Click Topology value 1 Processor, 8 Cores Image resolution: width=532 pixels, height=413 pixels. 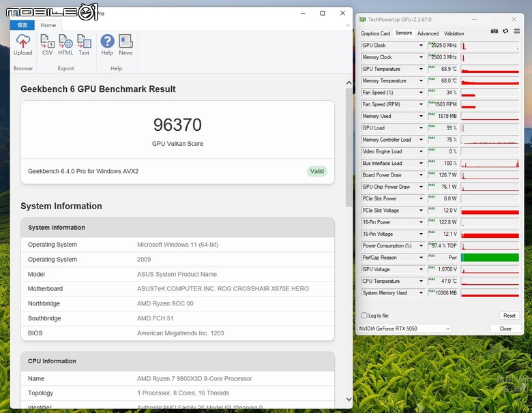click(183, 393)
